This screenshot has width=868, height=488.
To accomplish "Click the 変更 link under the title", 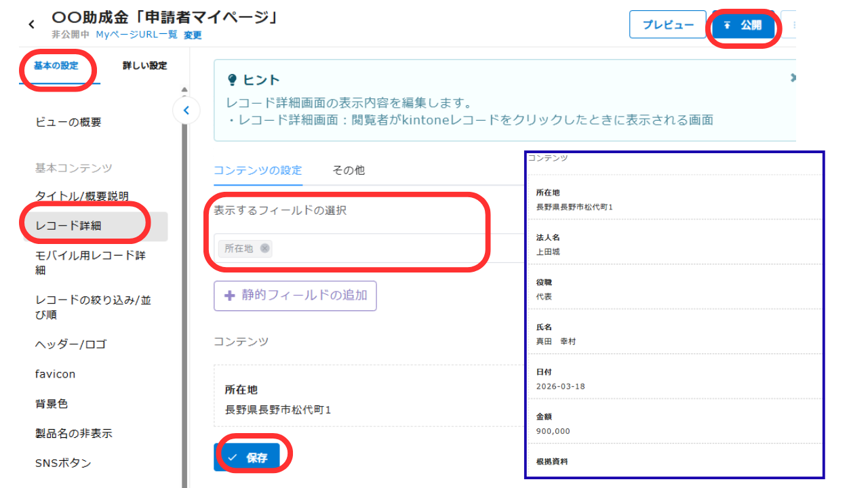I will 193,35.
